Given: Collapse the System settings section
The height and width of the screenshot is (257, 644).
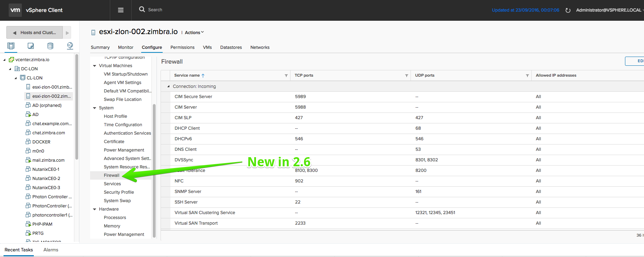Looking at the screenshot, I should (x=94, y=108).
